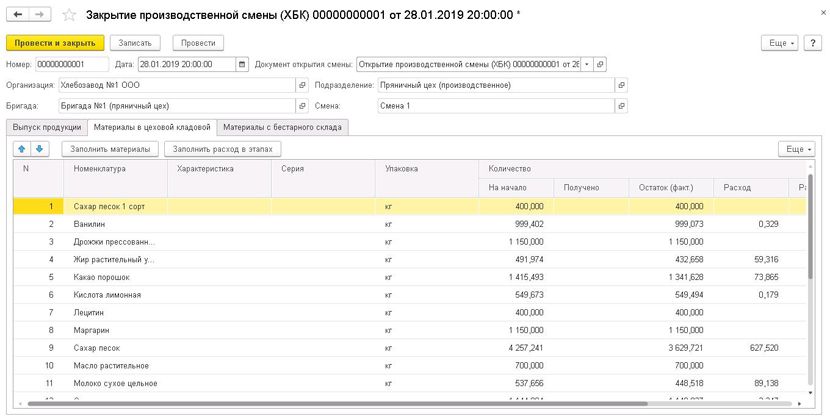Select the Молоко сухое цельное row
Image resolution: width=830 pixels, height=419 pixels.
(x=410, y=384)
